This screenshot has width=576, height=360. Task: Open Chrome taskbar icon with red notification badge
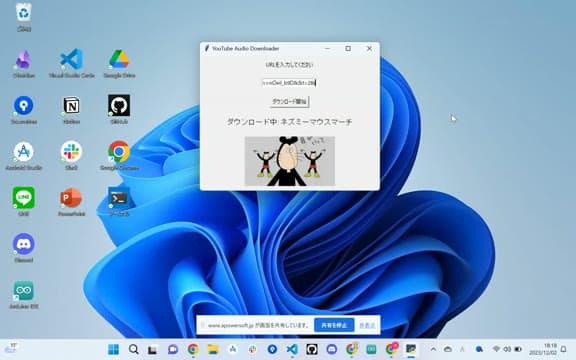click(x=392, y=349)
